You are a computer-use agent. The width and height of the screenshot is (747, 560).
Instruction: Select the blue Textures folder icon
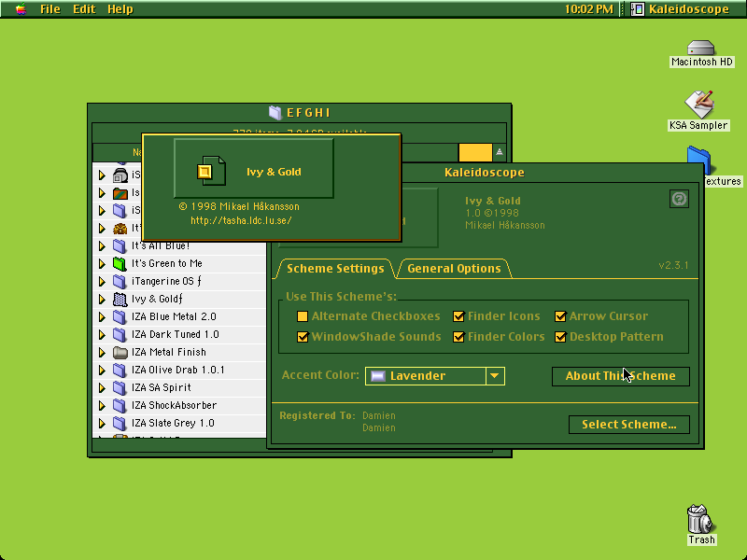tap(698, 161)
